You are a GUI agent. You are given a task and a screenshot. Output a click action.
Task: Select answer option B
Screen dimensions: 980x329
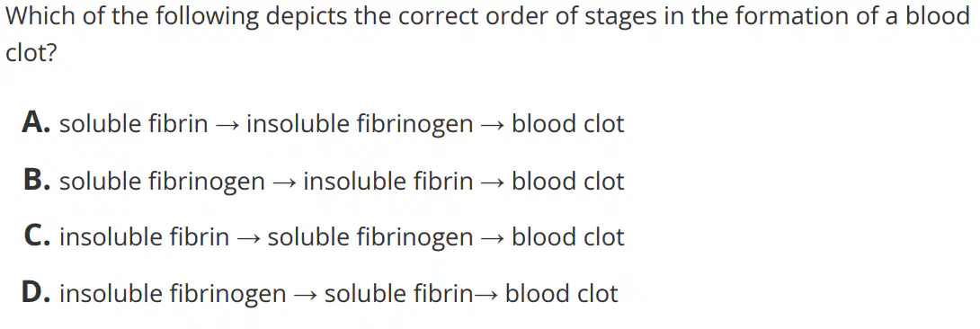[x=323, y=181]
